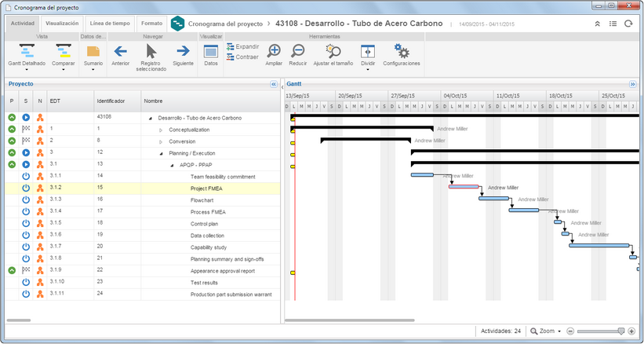This screenshot has width=644, height=344.
Task: Open the Gantt Detalhado dropdown arrow
Action: (x=27, y=69)
